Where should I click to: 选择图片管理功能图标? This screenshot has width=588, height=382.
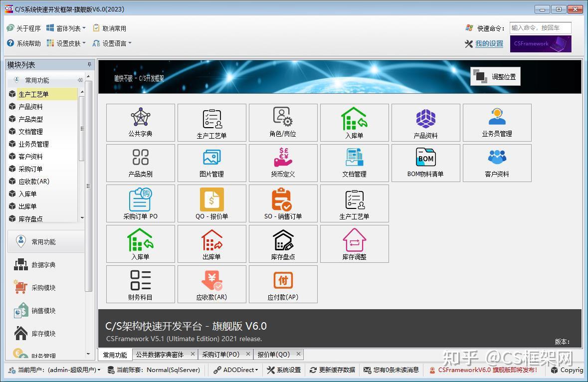tap(211, 163)
